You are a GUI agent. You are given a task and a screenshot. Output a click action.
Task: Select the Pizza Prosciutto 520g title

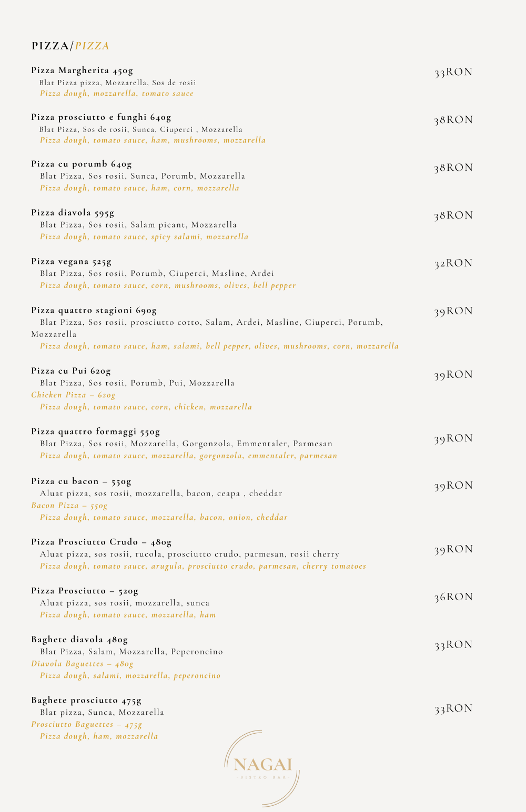85,591
